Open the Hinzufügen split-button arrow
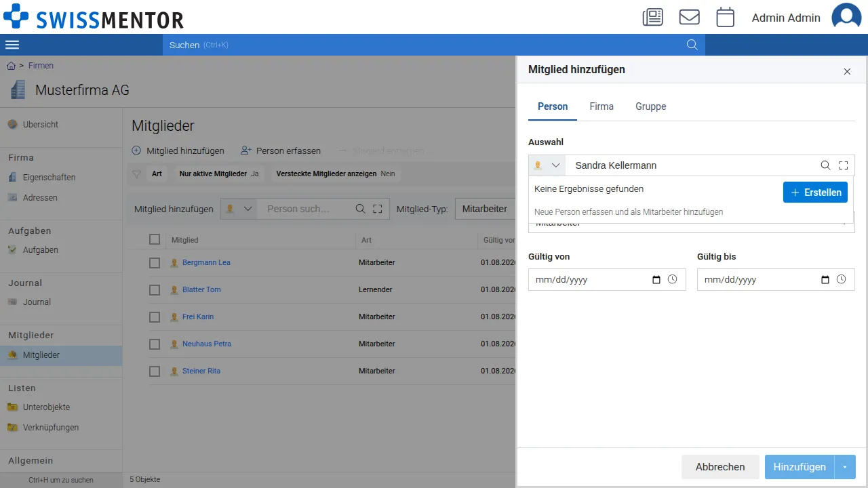Image resolution: width=868 pixels, height=488 pixels. 845,467
